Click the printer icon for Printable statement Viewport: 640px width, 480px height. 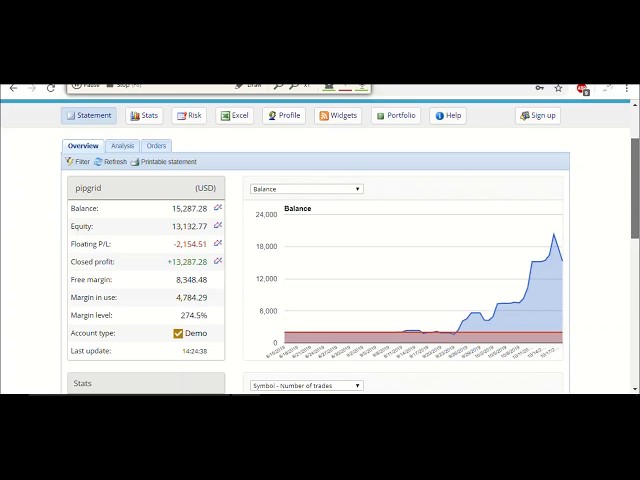(x=135, y=161)
